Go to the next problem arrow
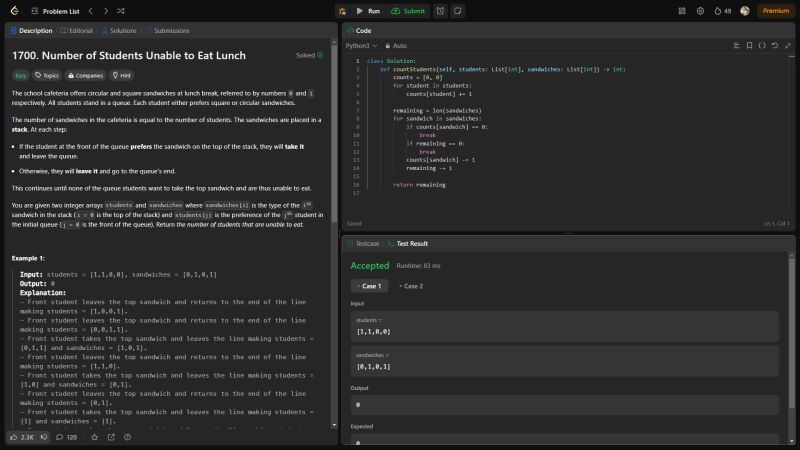Screen dimensions: 800x450 coord(106,11)
